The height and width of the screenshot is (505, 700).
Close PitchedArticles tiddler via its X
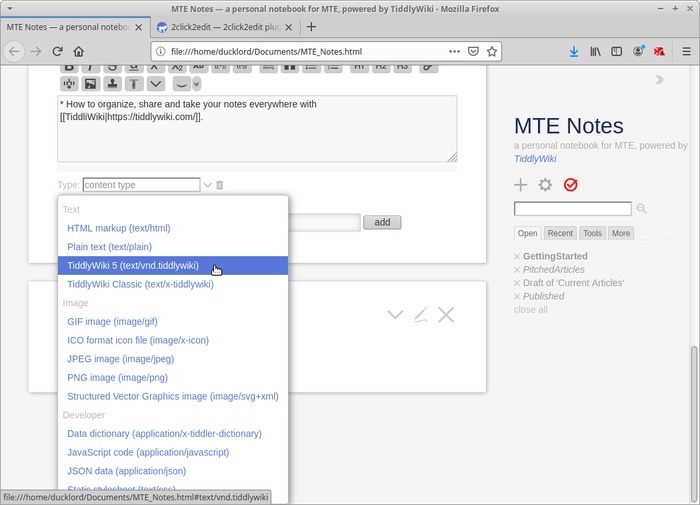click(517, 270)
